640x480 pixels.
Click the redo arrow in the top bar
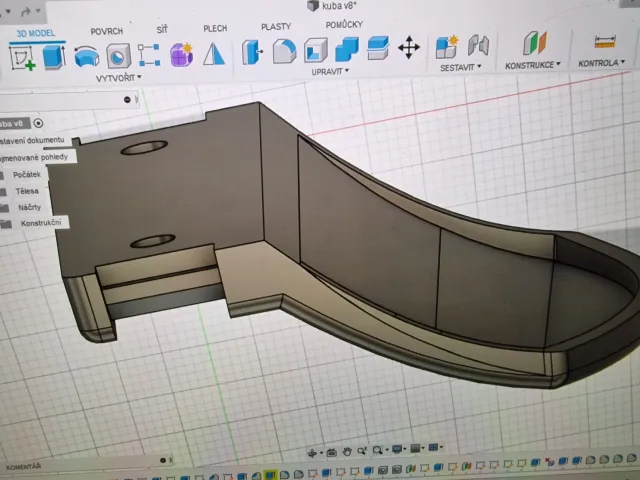[25, 12]
